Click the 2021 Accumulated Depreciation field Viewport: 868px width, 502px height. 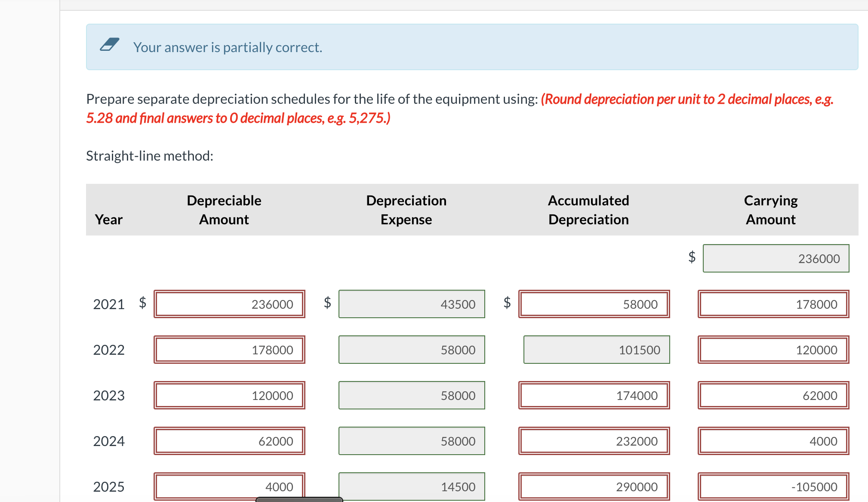point(594,304)
